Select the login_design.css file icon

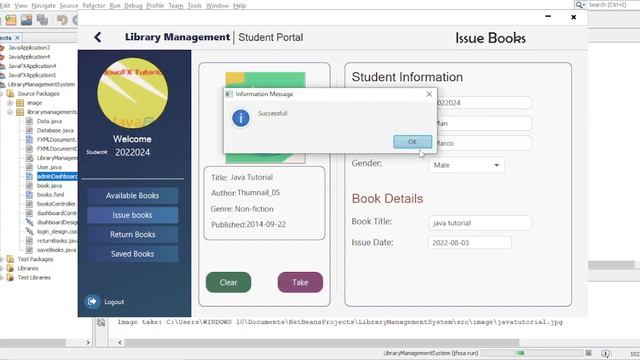(x=29, y=231)
